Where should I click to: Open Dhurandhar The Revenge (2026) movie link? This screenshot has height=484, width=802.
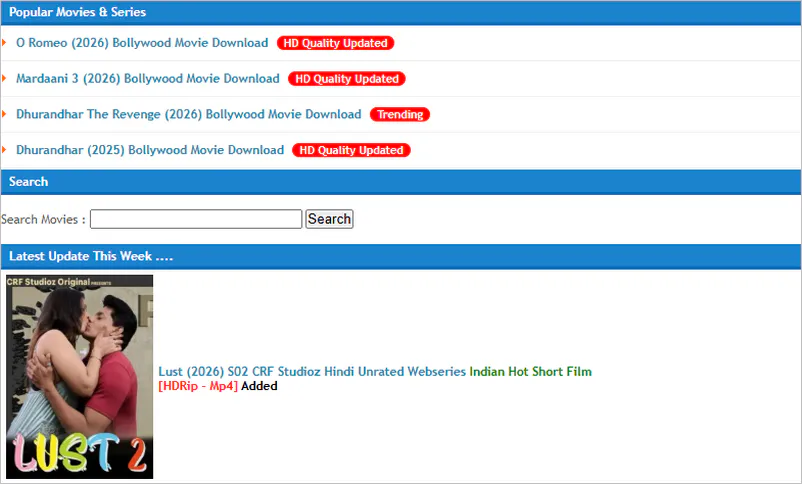coord(189,114)
